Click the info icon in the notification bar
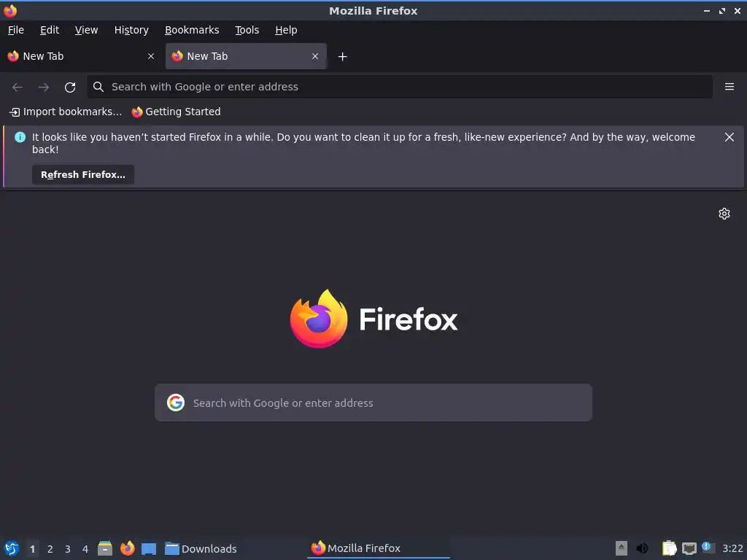 tap(20, 137)
